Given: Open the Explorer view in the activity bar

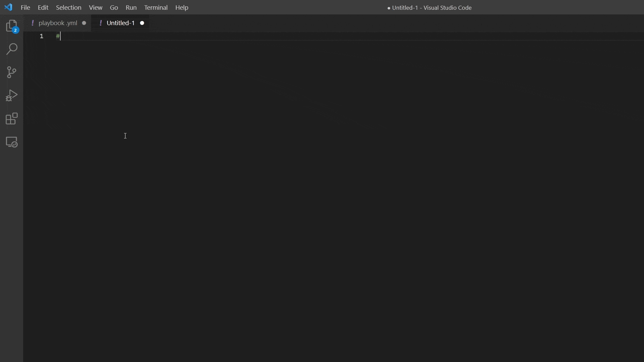Looking at the screenshot, I should click(x=12, y=26).
